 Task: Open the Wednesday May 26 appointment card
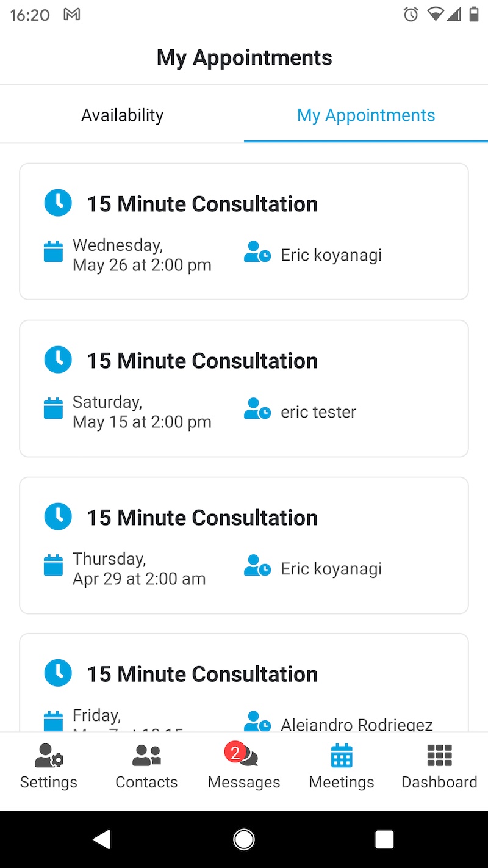244,231
